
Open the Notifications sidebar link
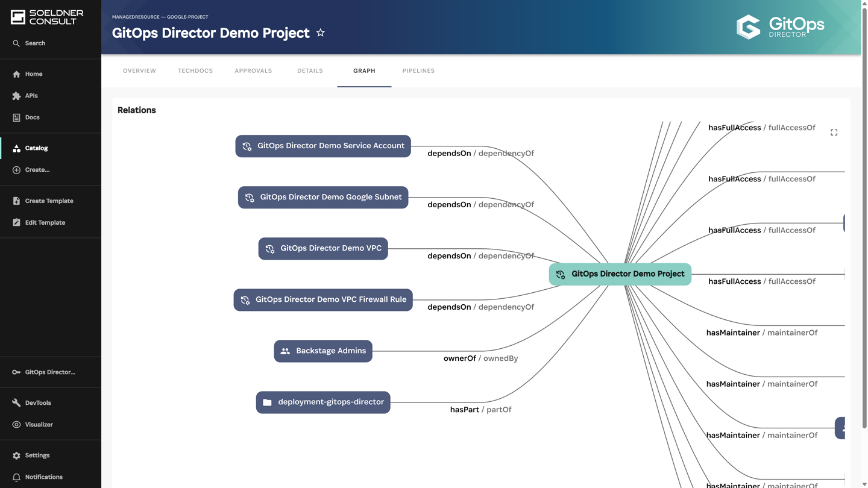pyautogui.click(x=51, y=477)
